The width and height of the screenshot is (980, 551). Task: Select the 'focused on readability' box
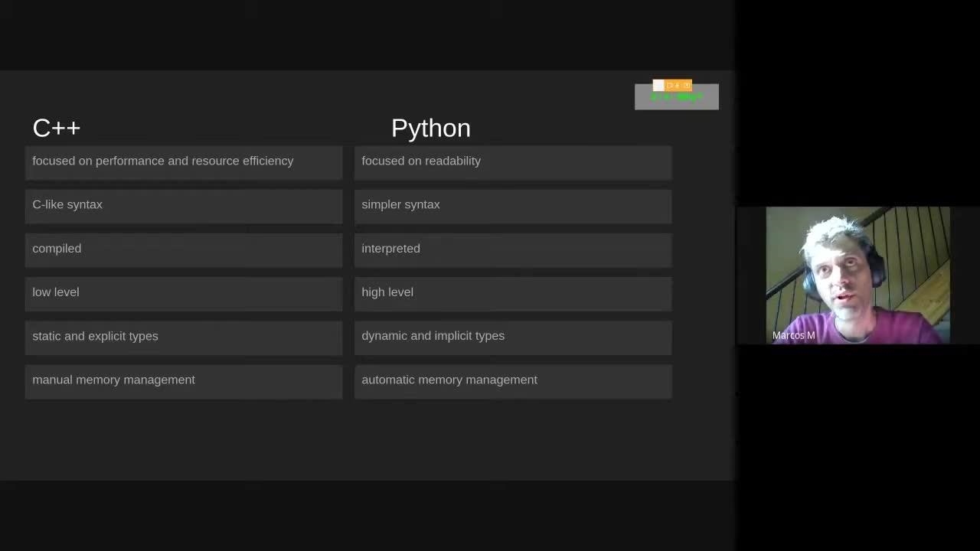pos(513,161)
